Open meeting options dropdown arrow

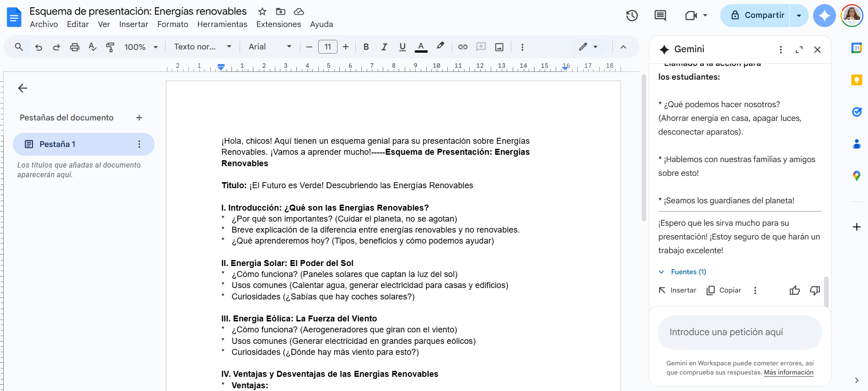tap(705, 16)
